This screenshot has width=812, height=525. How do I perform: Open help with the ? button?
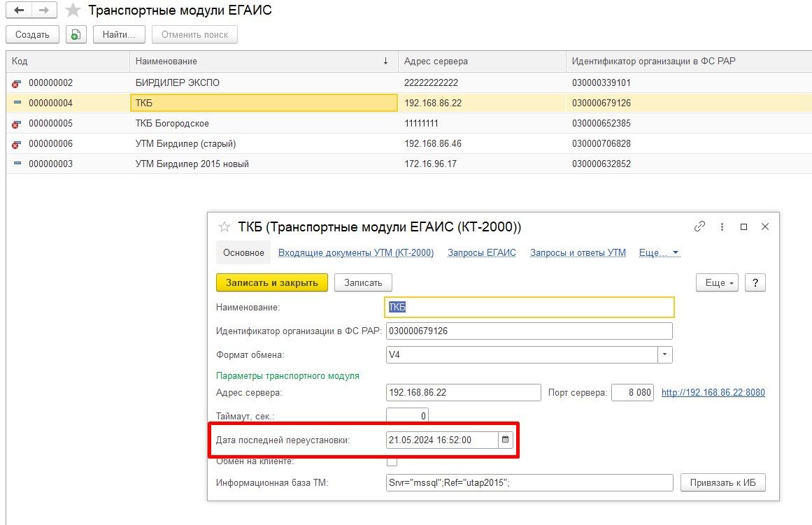coord(755,282)
